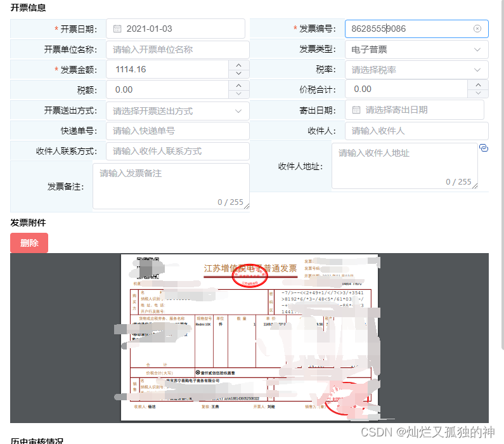This screenshot has height=444, width=504.
Task: Click the 价税合计 value field
Action: (406, 89)
